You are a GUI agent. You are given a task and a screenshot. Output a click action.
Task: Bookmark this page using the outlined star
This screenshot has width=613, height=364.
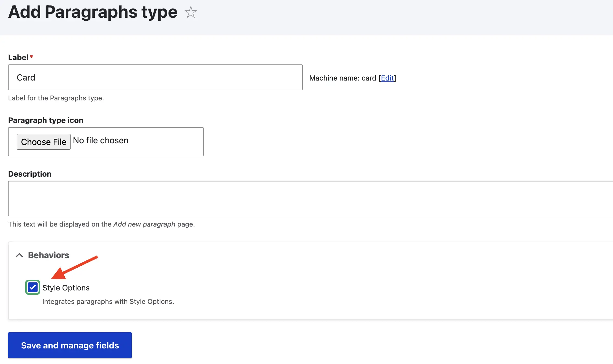[191, 12]
